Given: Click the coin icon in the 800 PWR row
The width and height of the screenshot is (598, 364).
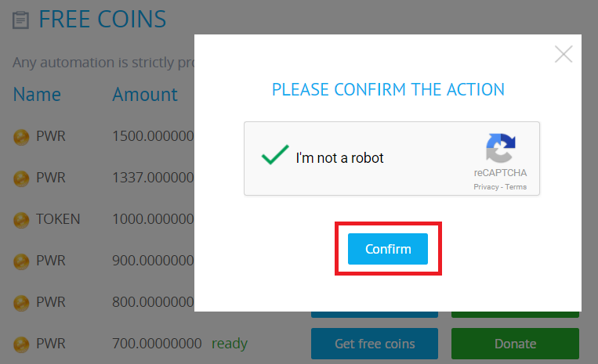Looking at the screenshot, I should 22,302.
